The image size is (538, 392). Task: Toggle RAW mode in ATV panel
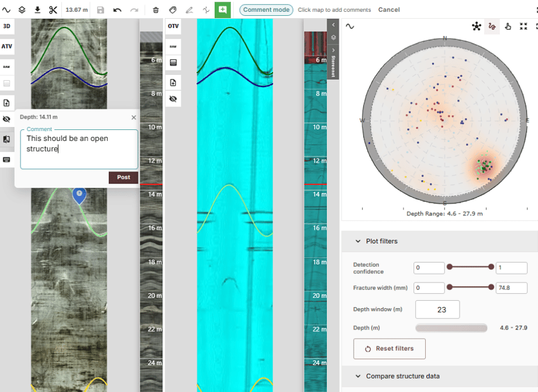pyautogui.click(x=7, y=67)
